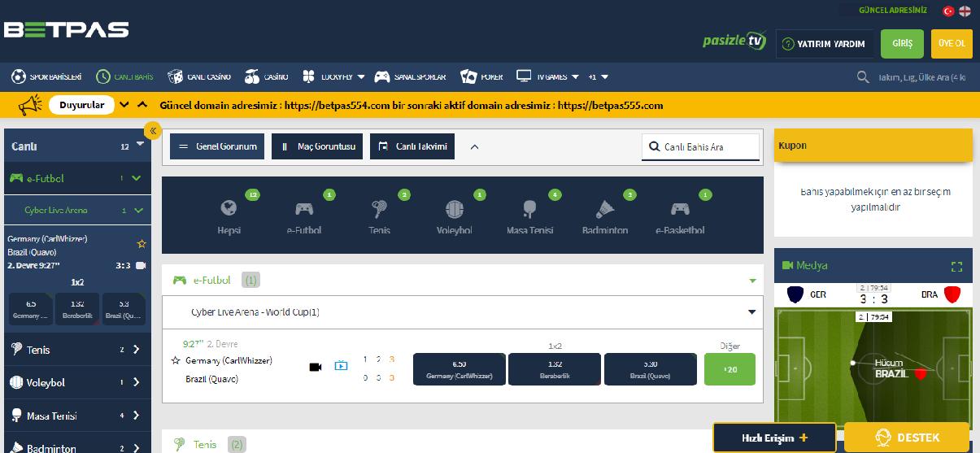Open the Poker menu
This screenshot has height=453, width=980.
pyautogui.click(x=481, y=76)
